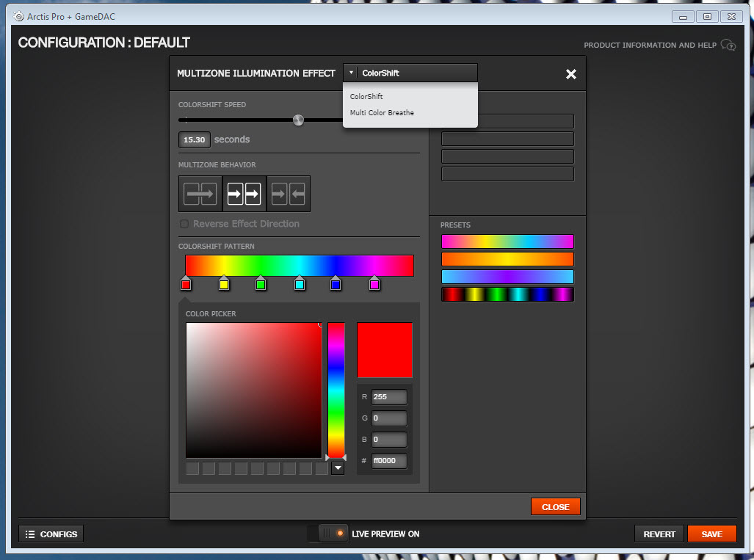
Task: Click the R value field
Action: 389,397
